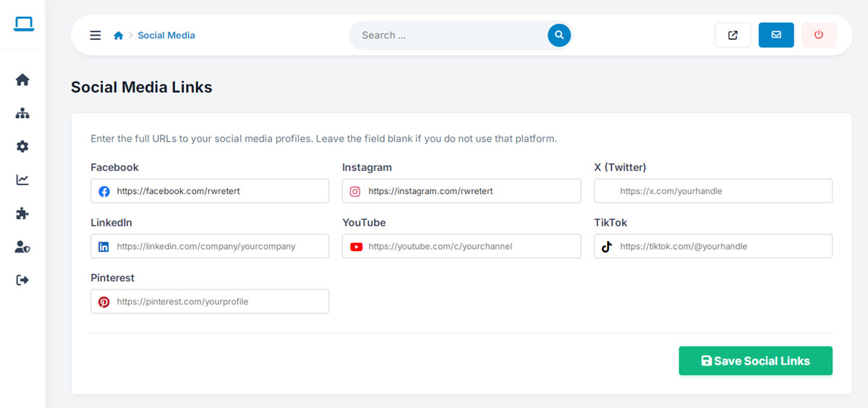Click the Social Media Links heading
The width and height of the screenshot is (868, 408).
(x=142, y=88)
